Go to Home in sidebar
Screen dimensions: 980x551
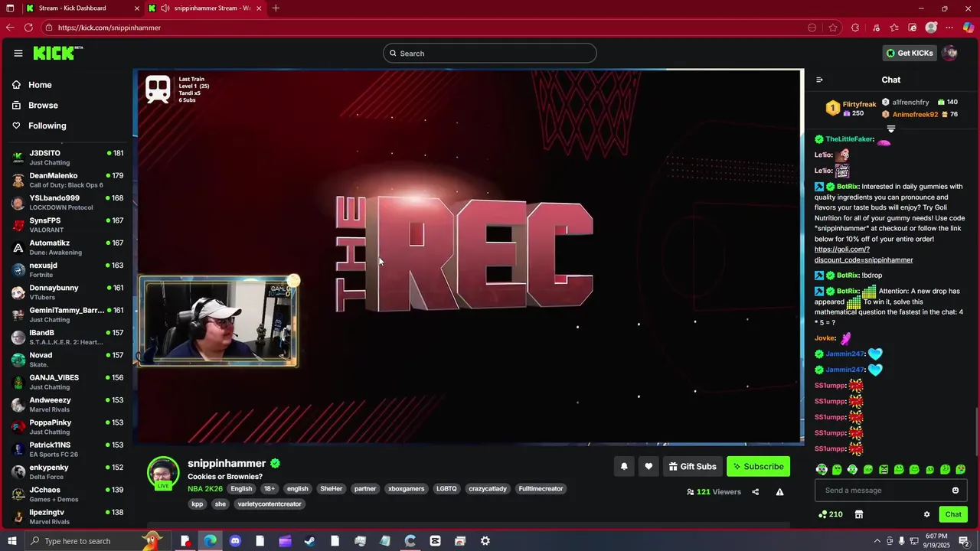coord(32,85)
